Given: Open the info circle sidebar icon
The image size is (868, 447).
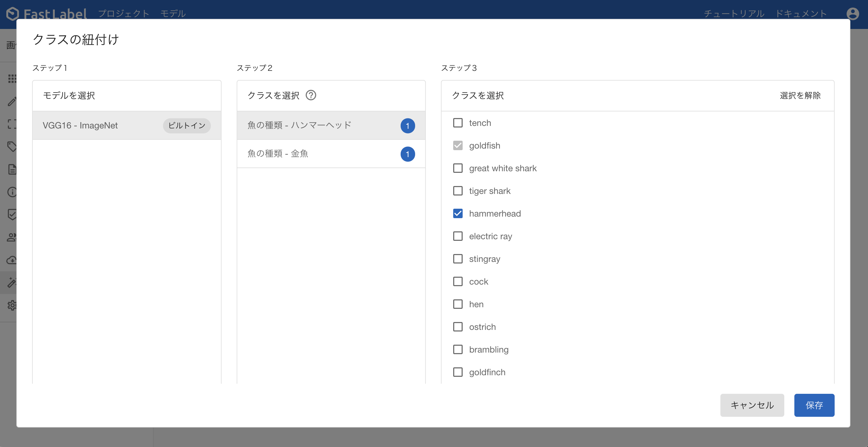Looking at the screenshot, I should coord(12,192).
